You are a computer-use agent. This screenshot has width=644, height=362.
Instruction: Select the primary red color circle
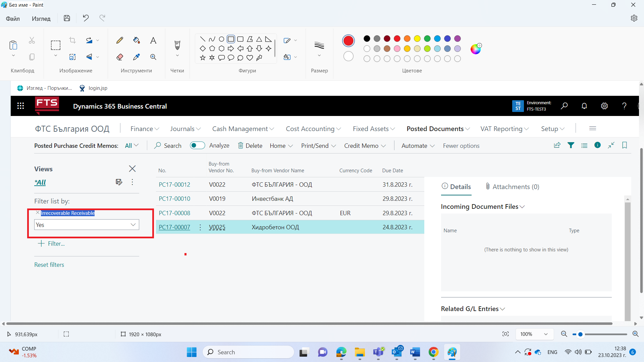pos(348,41)
